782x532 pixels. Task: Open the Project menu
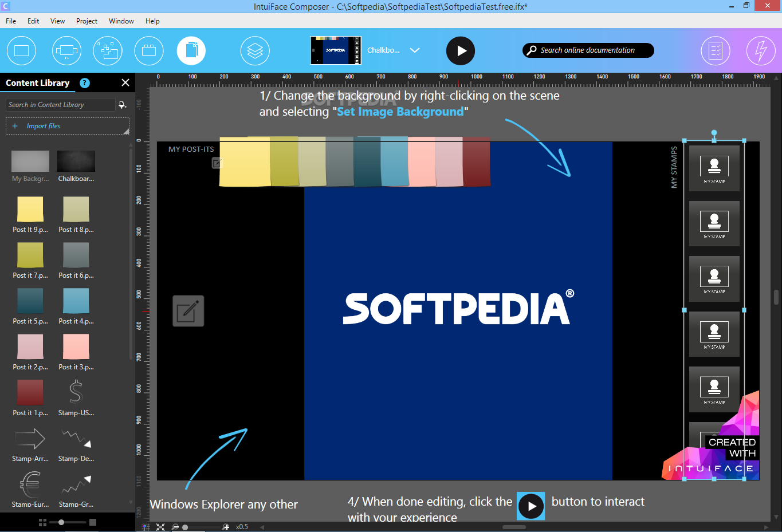tap(87, 21)
